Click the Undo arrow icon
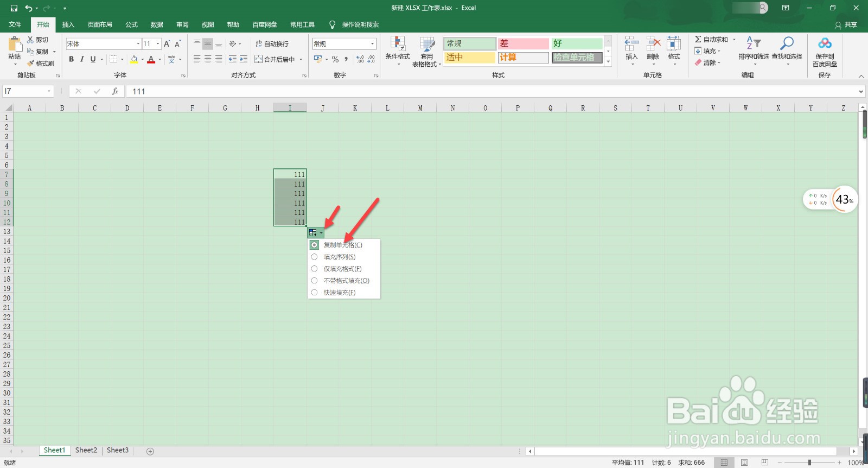Screen dimensions: 868x468 point(28,8)
